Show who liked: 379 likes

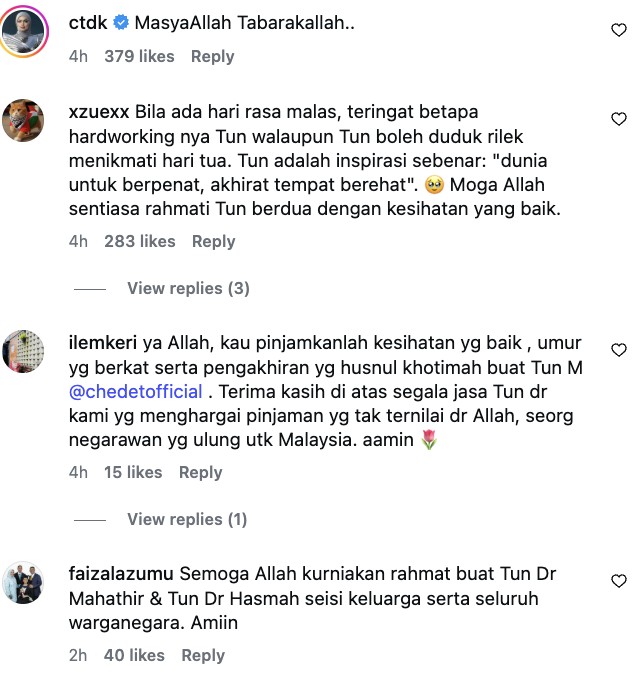pyautogui.click(x=139, y=57)
